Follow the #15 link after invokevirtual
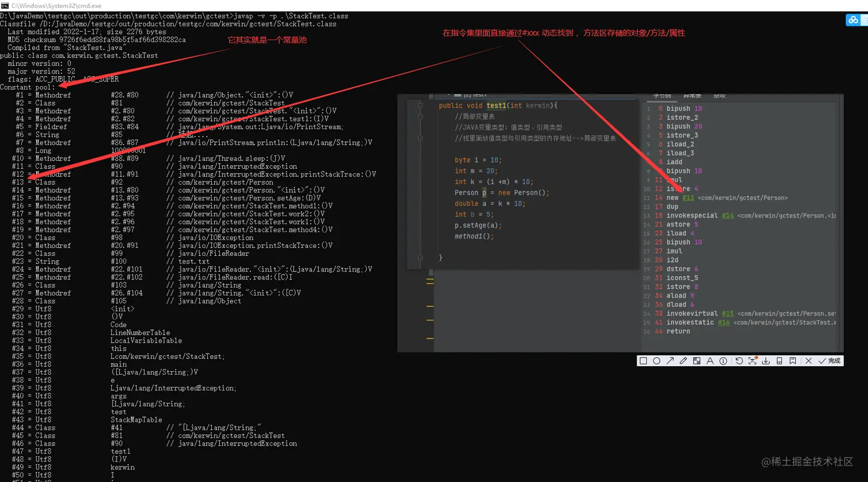This screenshot has width=868, height=482. click(x=727, y=313)
